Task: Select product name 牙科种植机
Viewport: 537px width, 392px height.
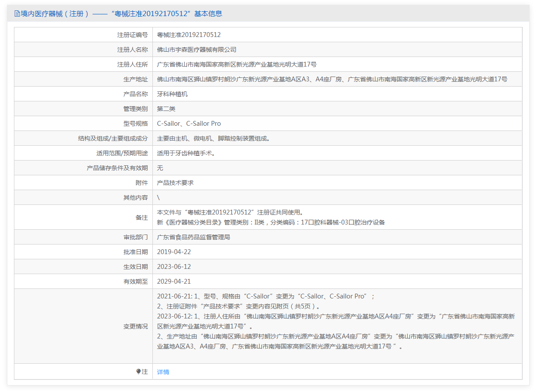Action: point(172,94)
